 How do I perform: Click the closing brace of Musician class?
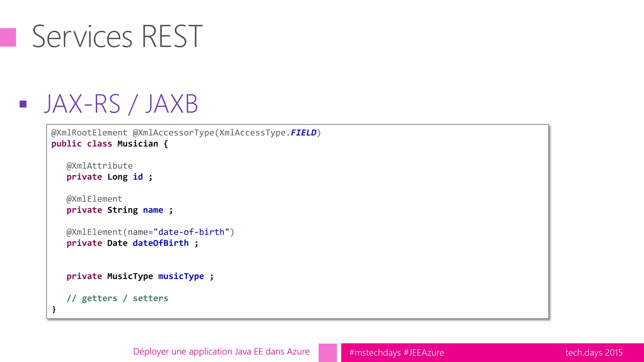click(54, 309)
